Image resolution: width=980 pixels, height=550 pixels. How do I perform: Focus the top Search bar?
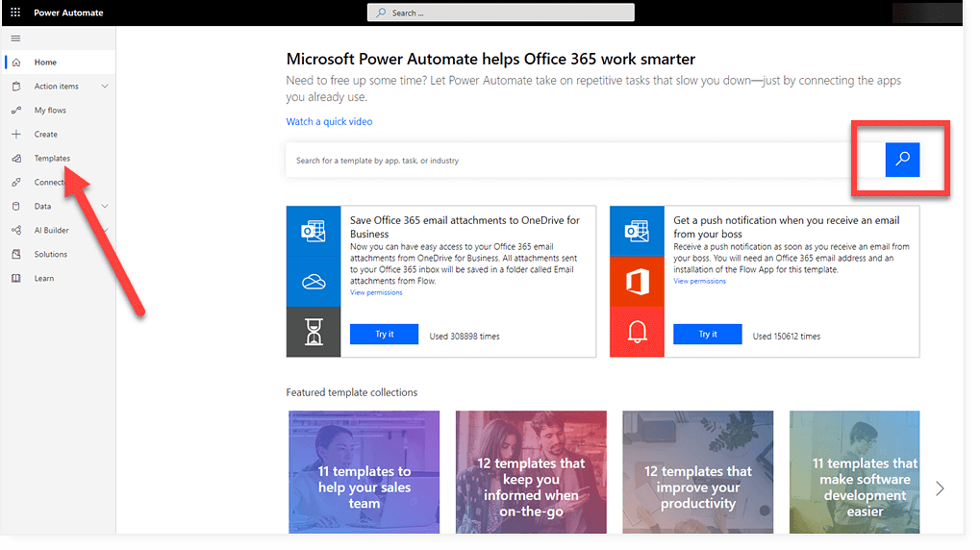click(x=501, y=12)
